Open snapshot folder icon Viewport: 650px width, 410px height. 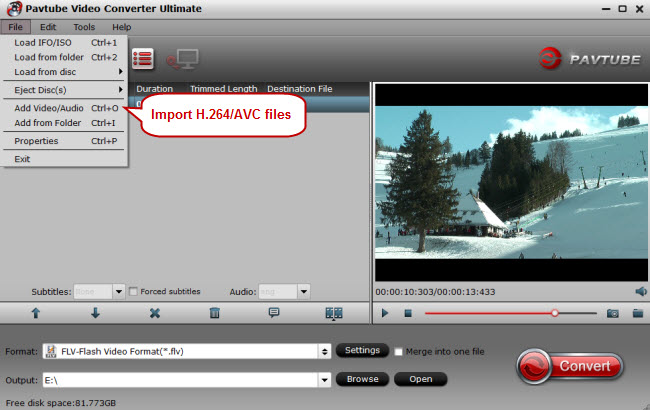638,313
